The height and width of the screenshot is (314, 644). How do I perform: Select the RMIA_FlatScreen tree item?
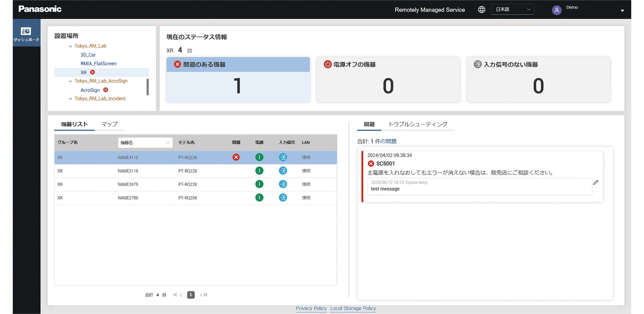pos(98,64)
